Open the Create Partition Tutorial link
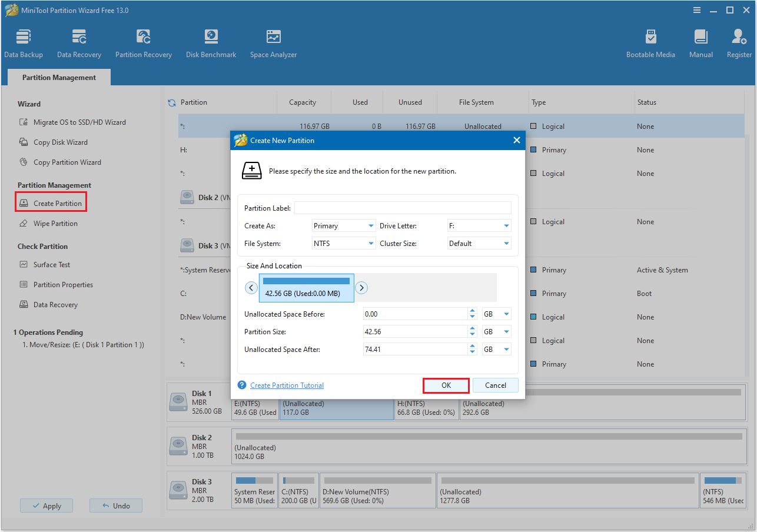The height and width of the screenshot is (532, 757). click(287, 385)
